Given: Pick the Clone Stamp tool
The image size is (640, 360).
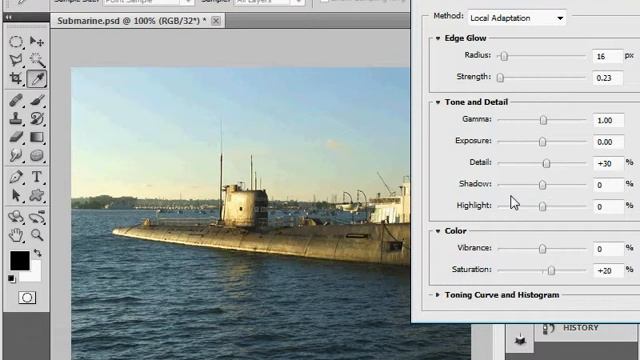Looking at the screenshot, I should click(16, 119).
